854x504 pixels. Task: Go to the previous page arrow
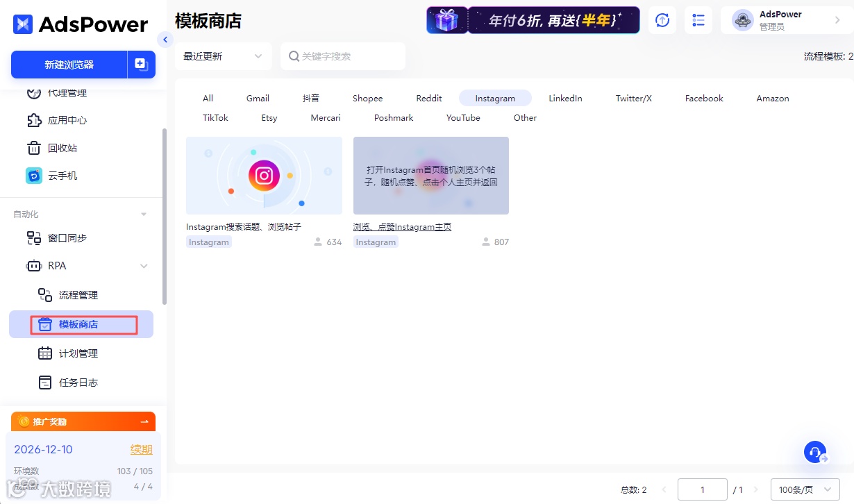[664, 489]
